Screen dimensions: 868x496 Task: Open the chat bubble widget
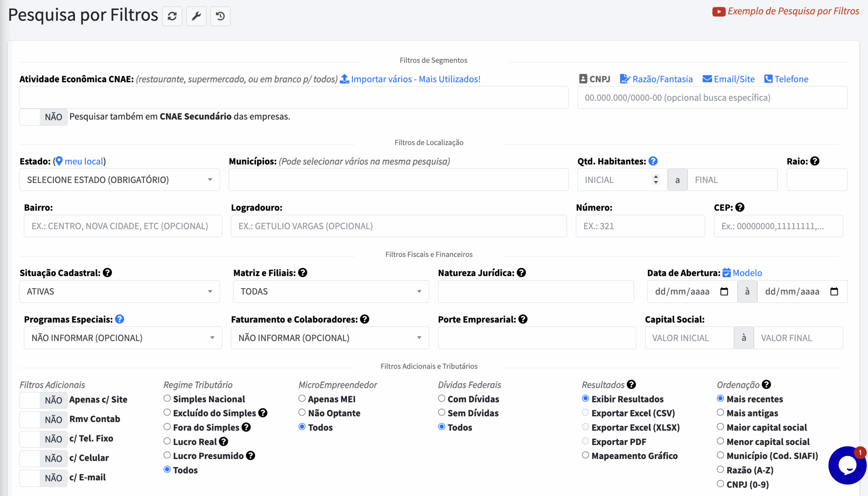tap(847, 465)
